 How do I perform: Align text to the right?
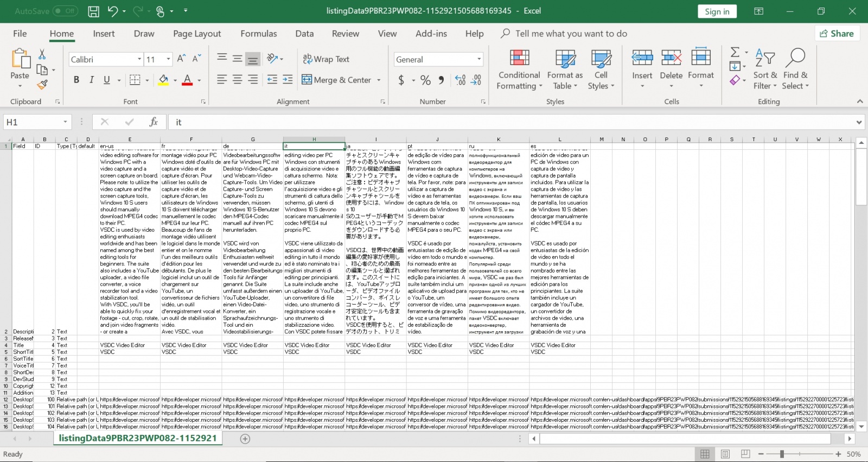click(x=252, y=80)
